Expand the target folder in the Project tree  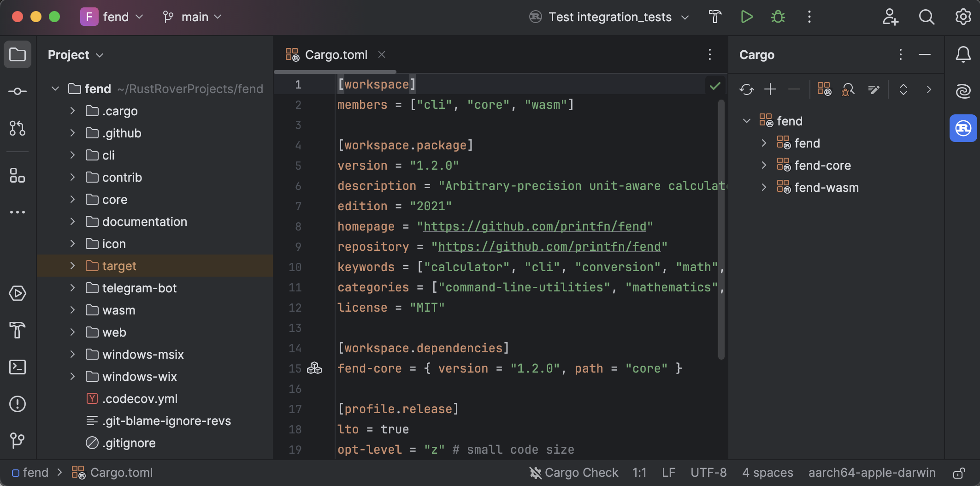pos(72,266)
